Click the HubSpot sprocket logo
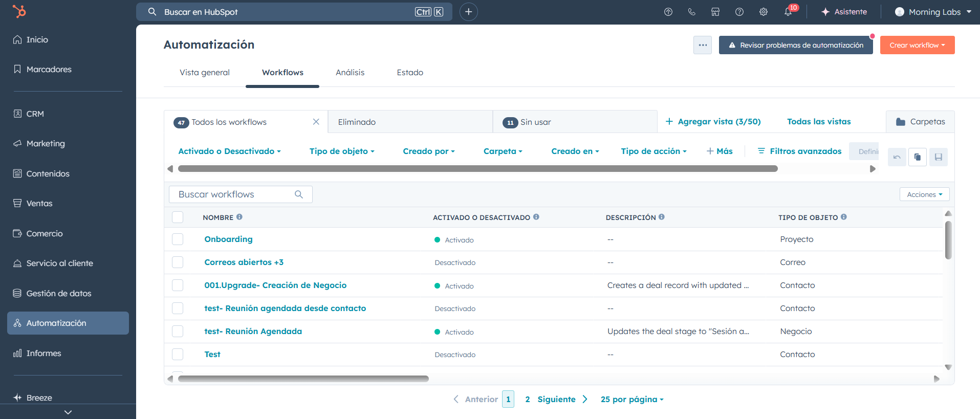The height and width of the screenshot is (419, 980). click(x=19, y=11)
